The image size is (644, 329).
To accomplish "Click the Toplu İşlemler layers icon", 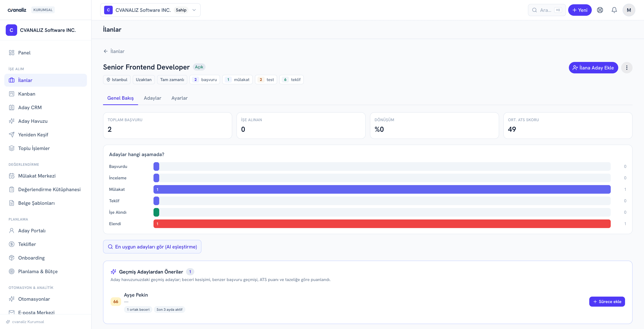I will (x=11, y=148).
